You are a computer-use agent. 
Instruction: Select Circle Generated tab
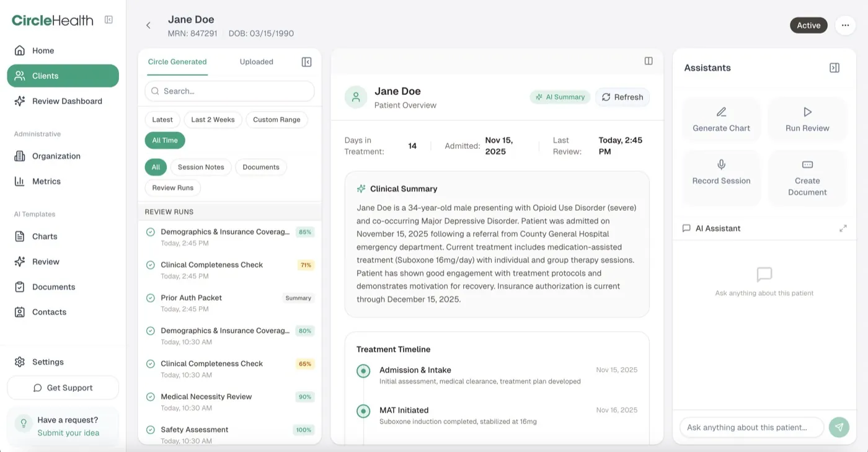tap(177, 62)
